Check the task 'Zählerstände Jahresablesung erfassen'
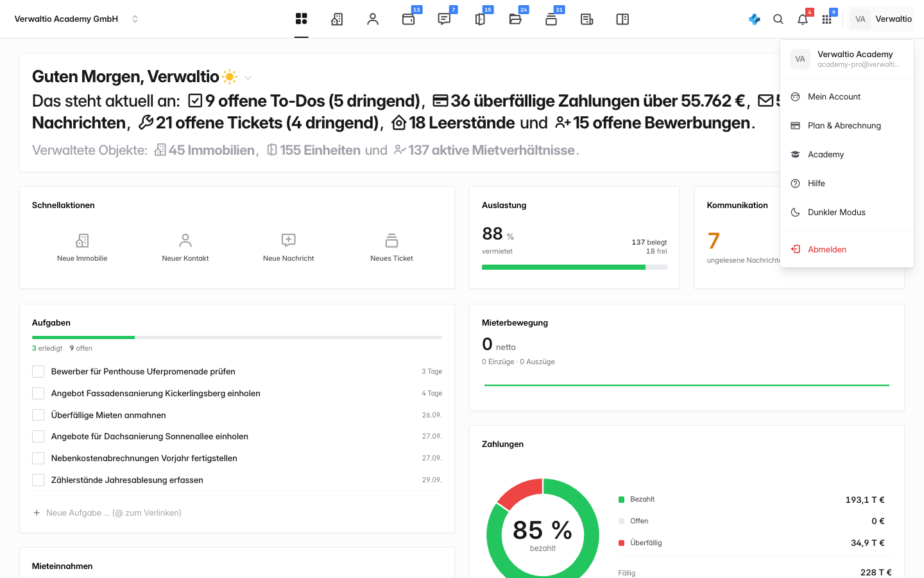 [x=38, y=480]
